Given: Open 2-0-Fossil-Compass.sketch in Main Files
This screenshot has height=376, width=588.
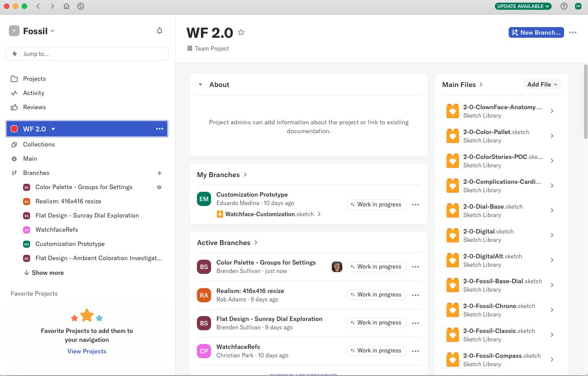Looking at the screenshot, I should point(501,360).
